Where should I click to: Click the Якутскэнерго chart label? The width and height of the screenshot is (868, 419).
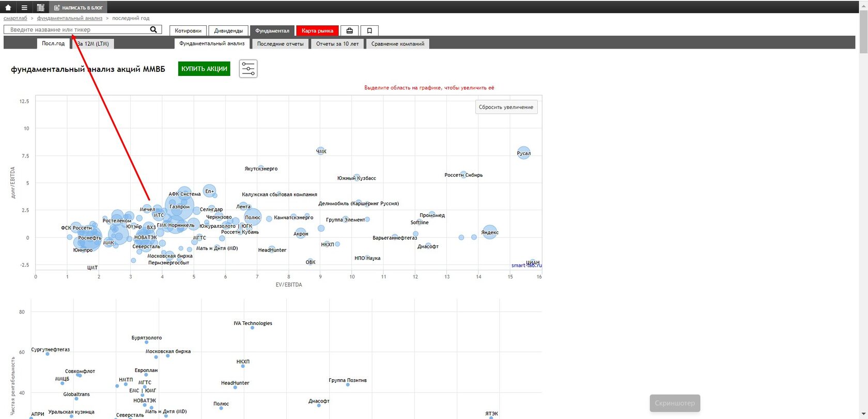click(x=261, y=169)
